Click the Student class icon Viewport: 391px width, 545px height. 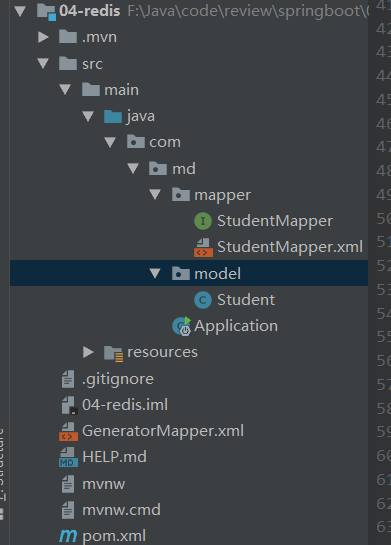(x=203, y=300)
